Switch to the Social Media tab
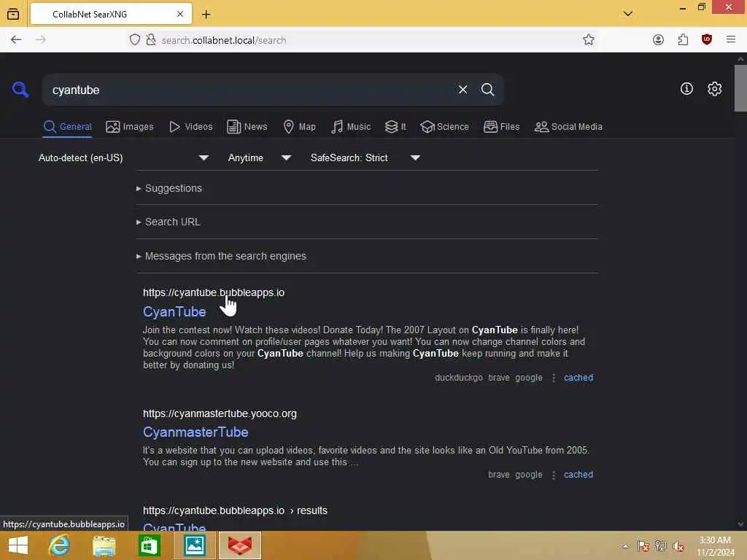Screen dimensions: 747x560 point(568,127)
